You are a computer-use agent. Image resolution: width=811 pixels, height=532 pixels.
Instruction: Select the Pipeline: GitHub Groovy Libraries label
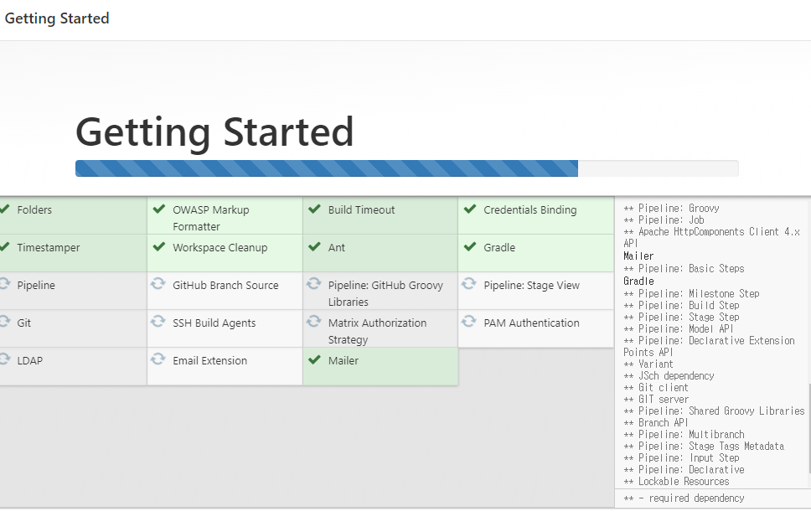[386, 294]
